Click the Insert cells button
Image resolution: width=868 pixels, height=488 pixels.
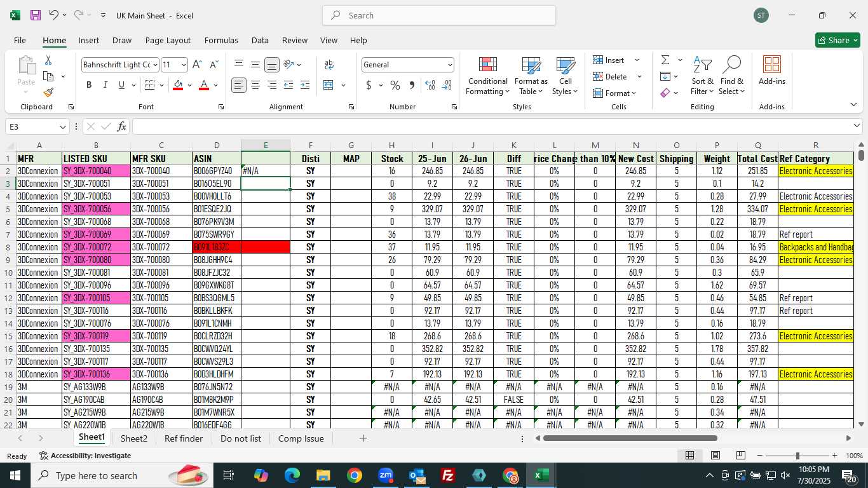coord(616,60)
